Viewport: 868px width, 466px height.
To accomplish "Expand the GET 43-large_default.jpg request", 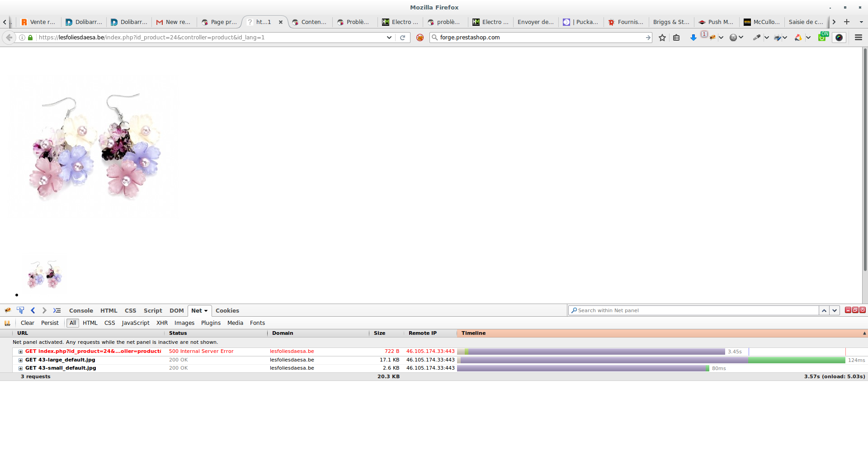I will 20,360.
